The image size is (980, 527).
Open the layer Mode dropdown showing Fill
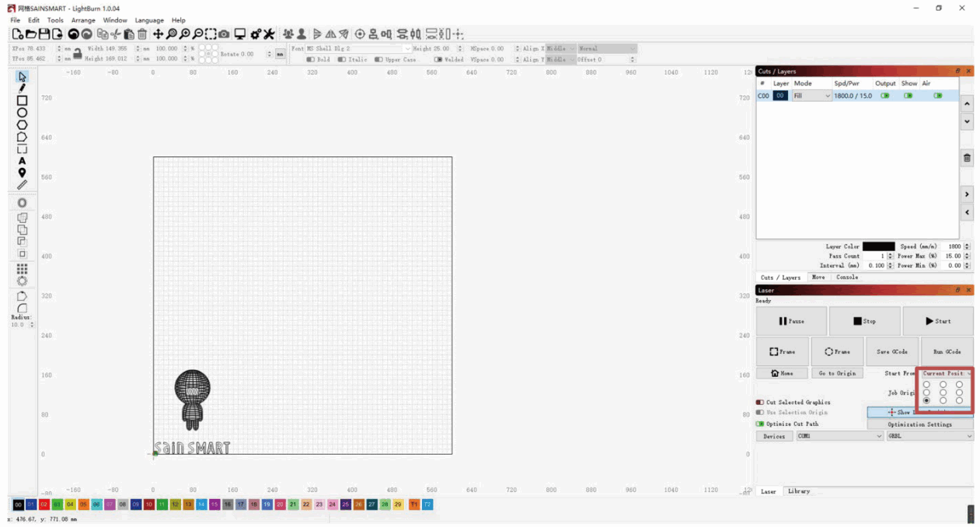coord(811,96)
